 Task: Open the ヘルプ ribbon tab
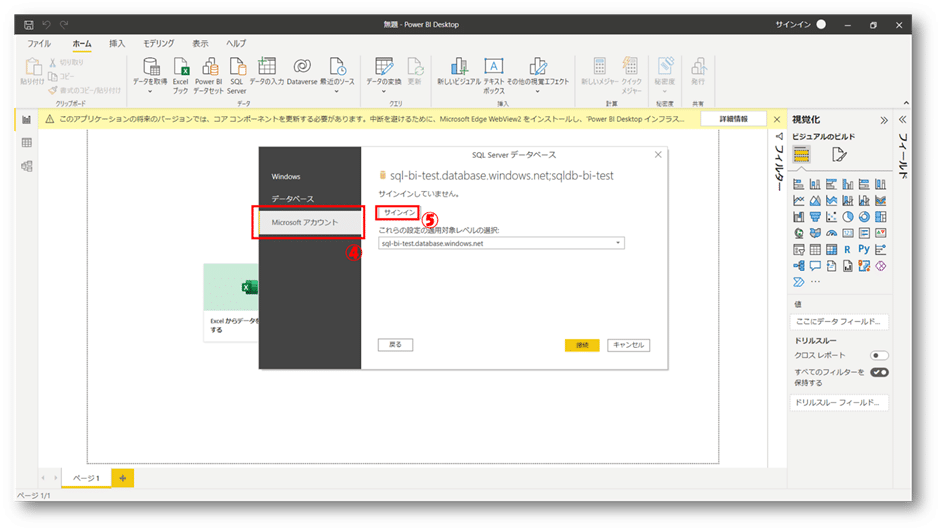click(x=236, y=43)
